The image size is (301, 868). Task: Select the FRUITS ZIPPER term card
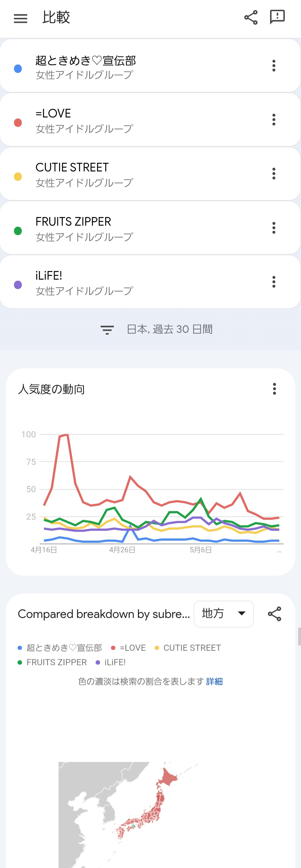click(x=150, y=228)
